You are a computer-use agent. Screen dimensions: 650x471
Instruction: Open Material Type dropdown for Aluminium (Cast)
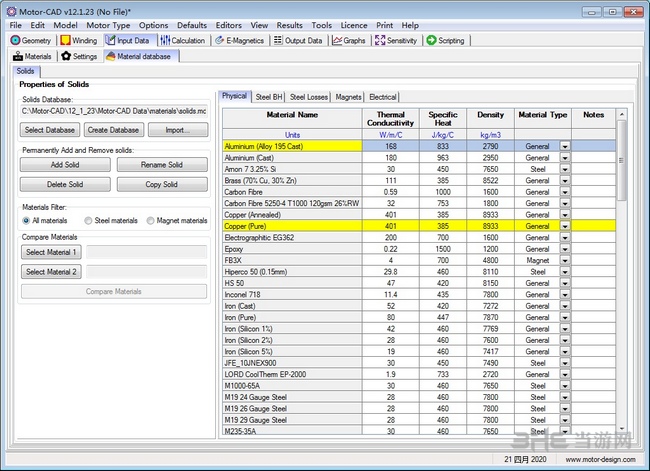pyautogui.click(x=565, y=158)
